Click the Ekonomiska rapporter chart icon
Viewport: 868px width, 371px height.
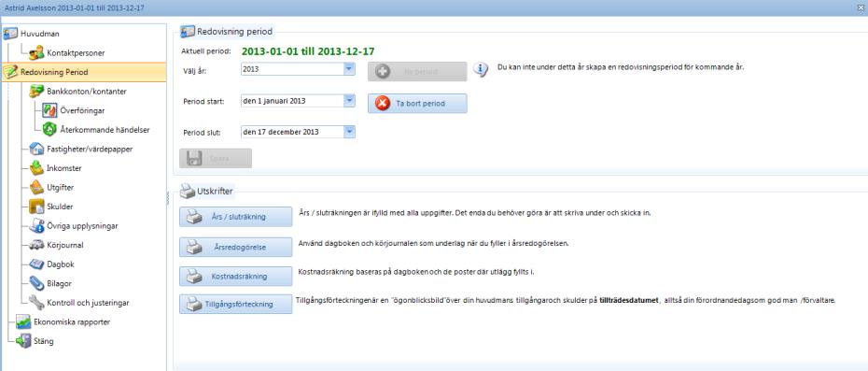coord(23,321)
